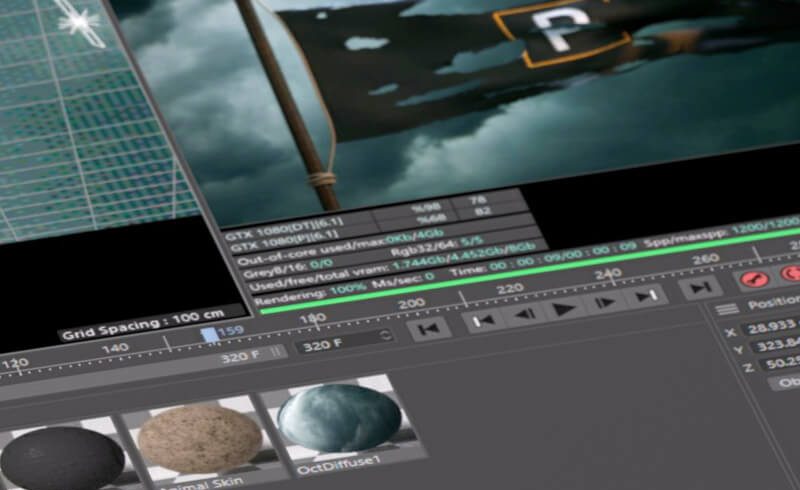800x490 pixels.
Task: Click the 320 F end-frame input field
Action: coord(343,341)
